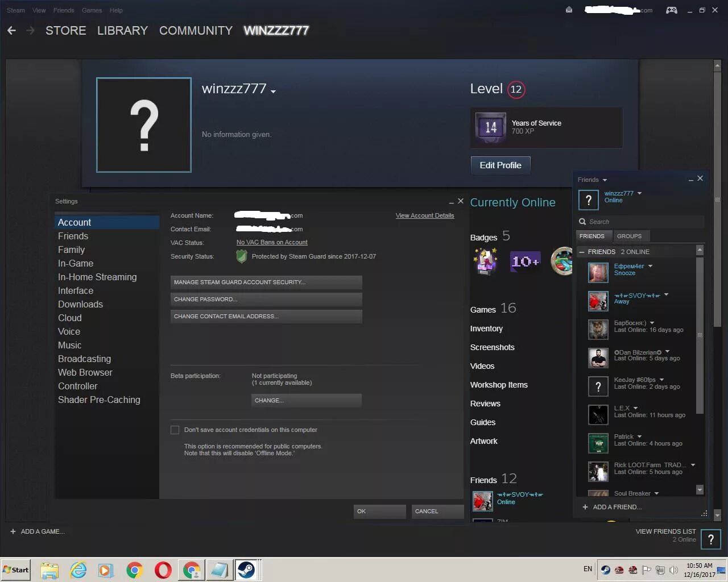This screenshot has height=582, width=728.
Task: Click OK in the Settings dialog
Action: 380,512
